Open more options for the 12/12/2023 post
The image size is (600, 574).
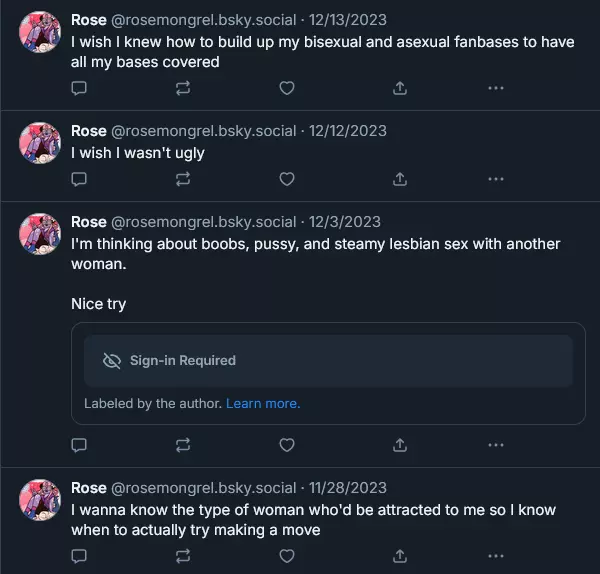pos(495,179)
